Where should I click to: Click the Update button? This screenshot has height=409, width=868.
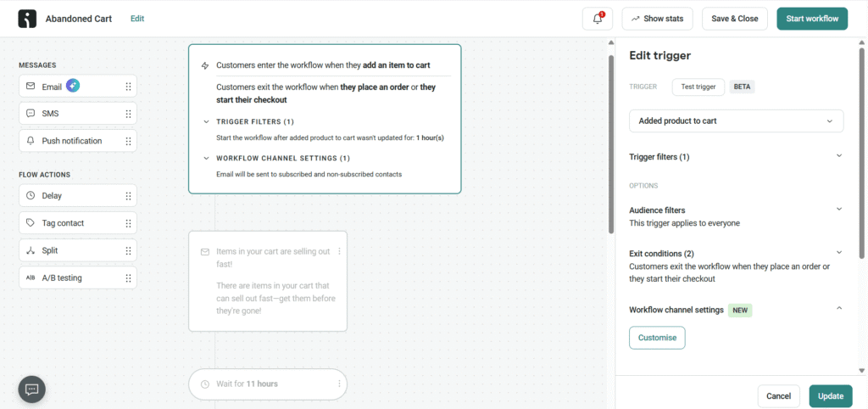pyautogui.click(x=831, y=396)
